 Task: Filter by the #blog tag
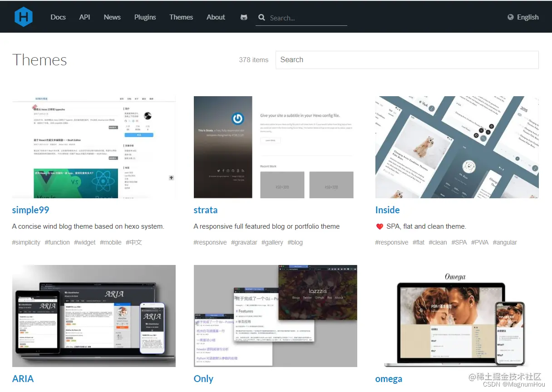295,242
